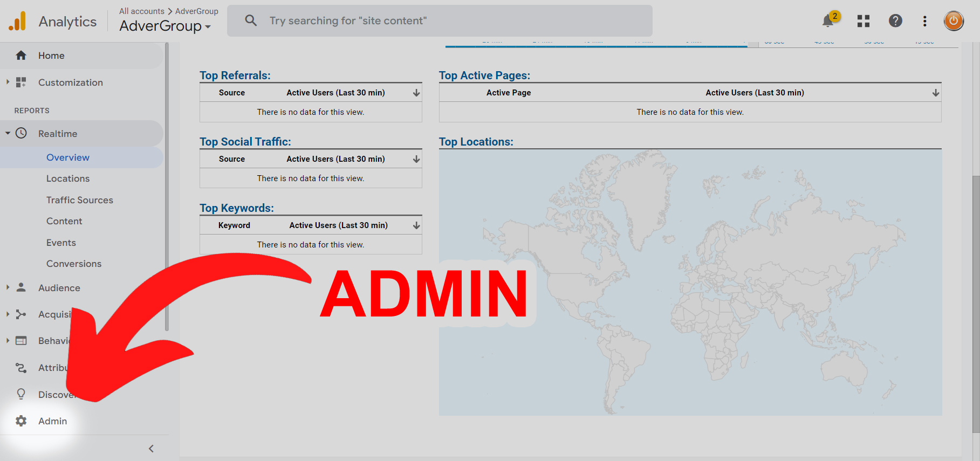Click Active Users header in Top Active Pages
Screen dimensions: 980x461
(755, 93)
